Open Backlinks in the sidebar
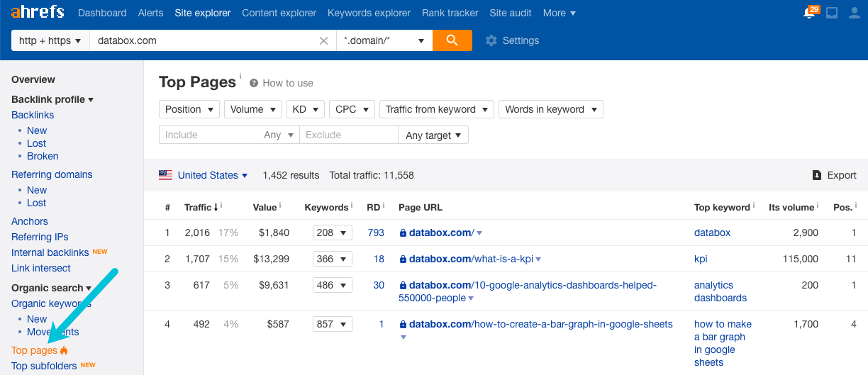Image resolution: width=868 pixels, height=375 pixels. click(x=33, y=115)
